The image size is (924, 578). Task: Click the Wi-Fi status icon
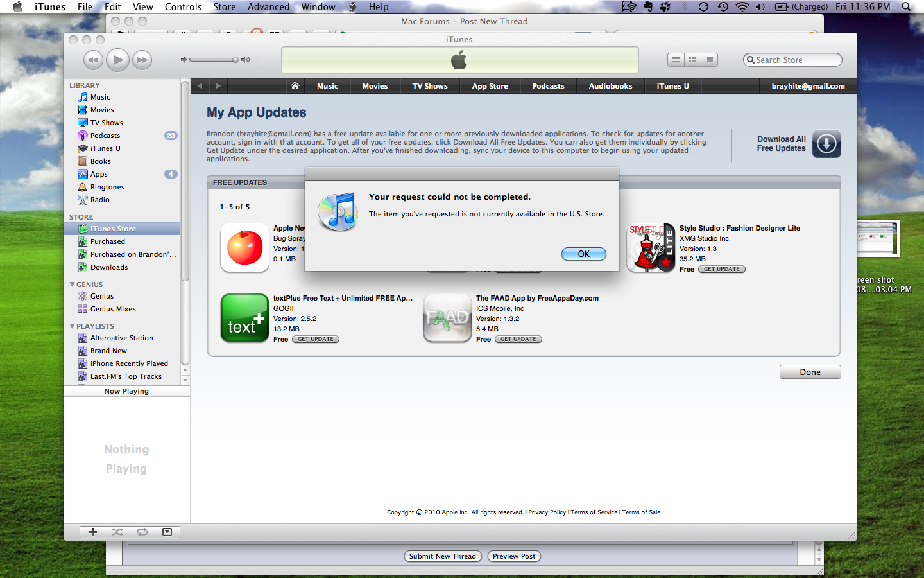(x=742, y=7)
